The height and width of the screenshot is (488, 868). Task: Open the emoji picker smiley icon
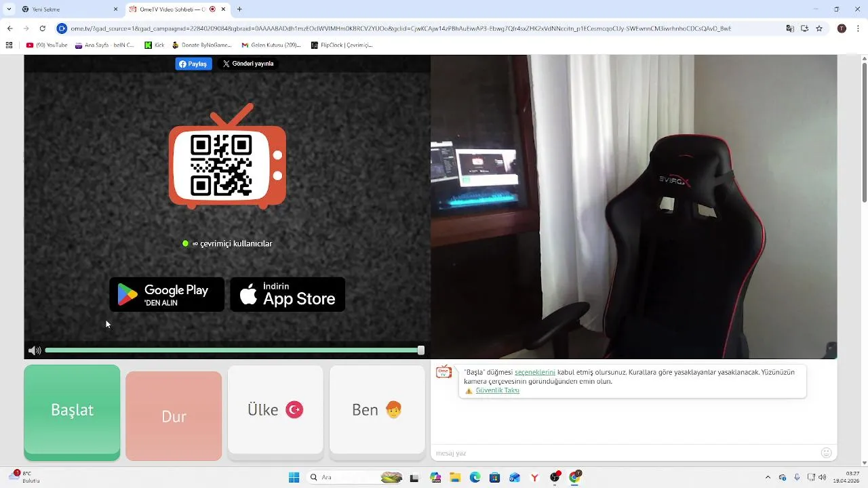click(x=826, y=453)
